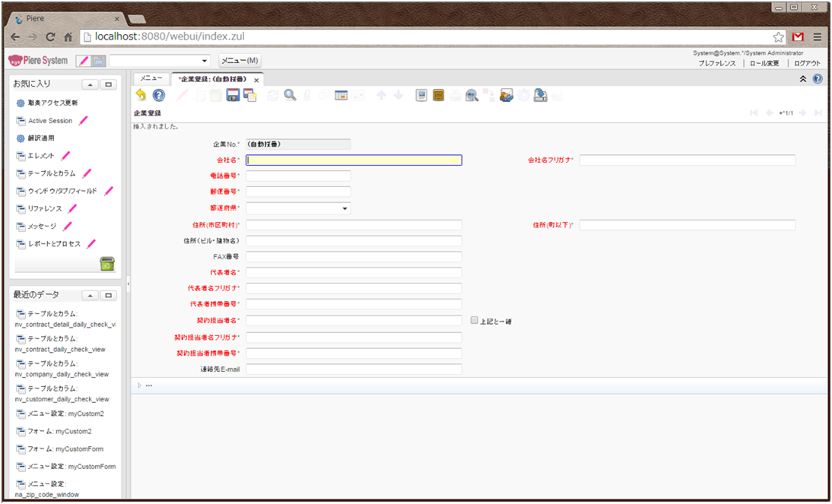Click the pencil icon beside Active Session
Image resolution: width=832 pixels, height=504 pixels.
tap(83, 121)
